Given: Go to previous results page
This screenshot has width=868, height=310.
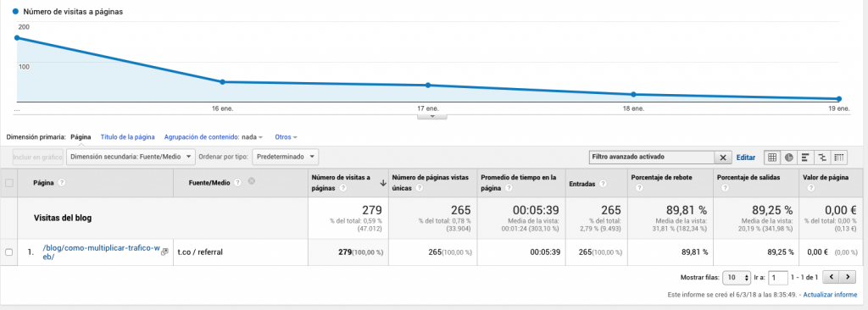Looking at the screenshot, I should pos(832,276).
